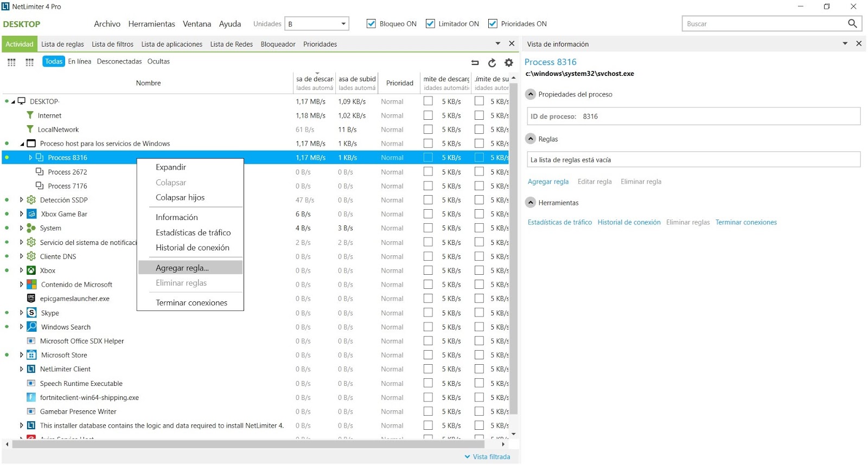Collapse the DESKTOP tree node

13,101
